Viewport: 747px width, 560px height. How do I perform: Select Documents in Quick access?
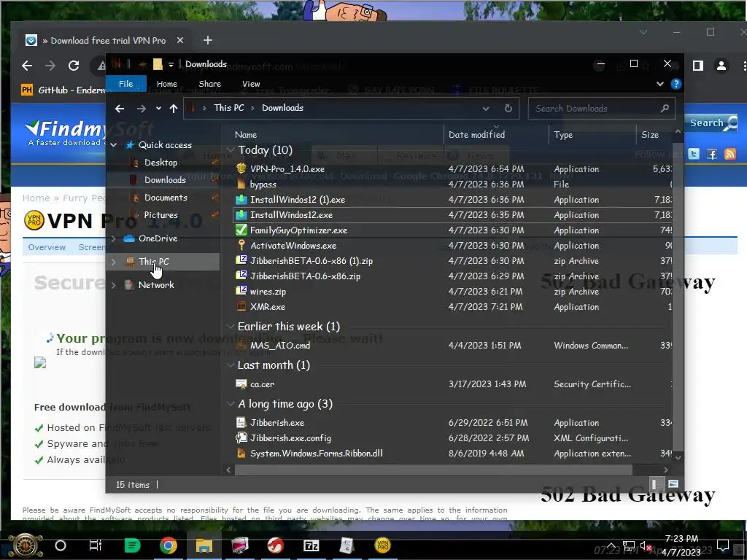pos(166,197)
